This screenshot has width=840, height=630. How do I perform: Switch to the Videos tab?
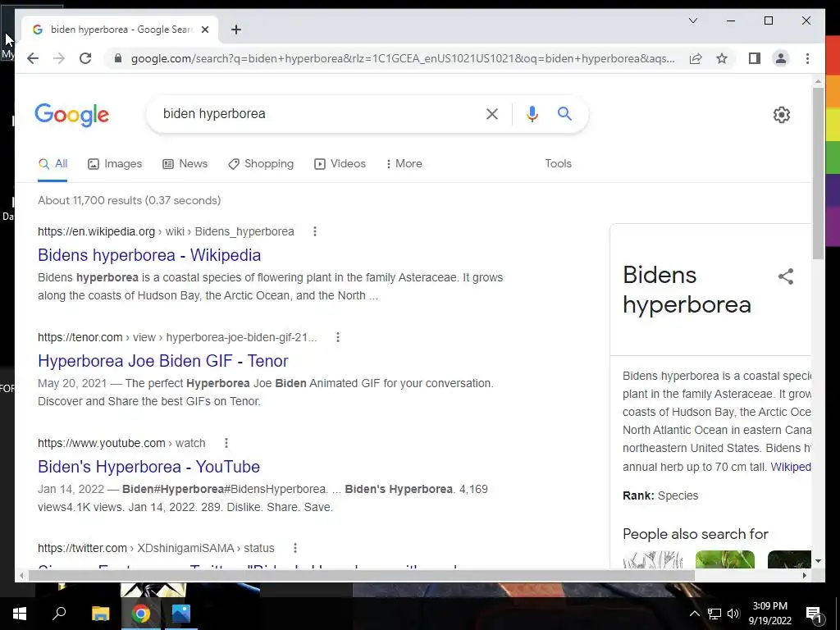point(340,163)
